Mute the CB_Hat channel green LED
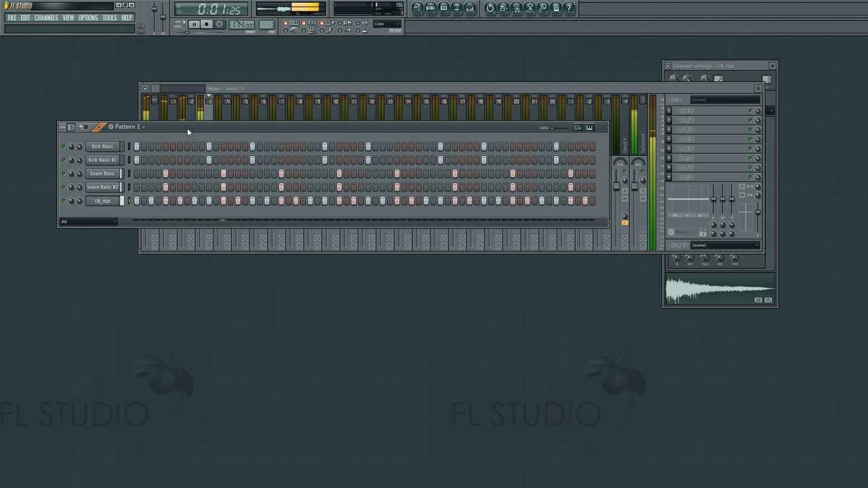Viewport: 868px width, 488px height. pos(64,201)
